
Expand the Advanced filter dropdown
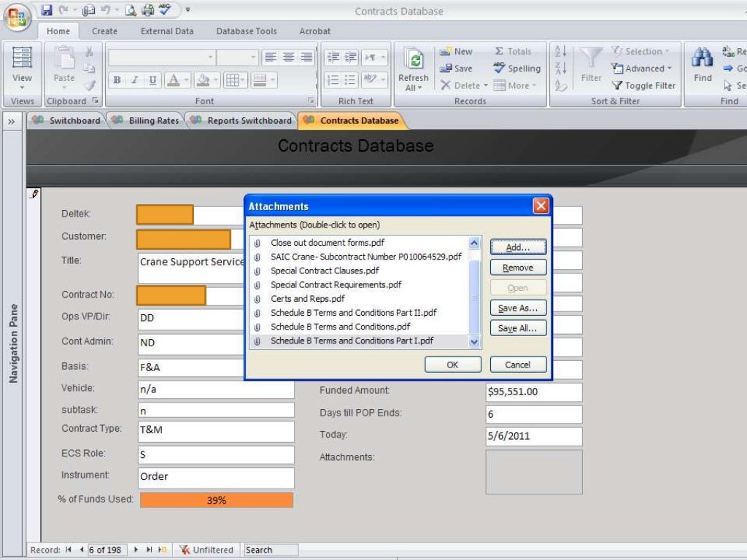click(669, 69)
